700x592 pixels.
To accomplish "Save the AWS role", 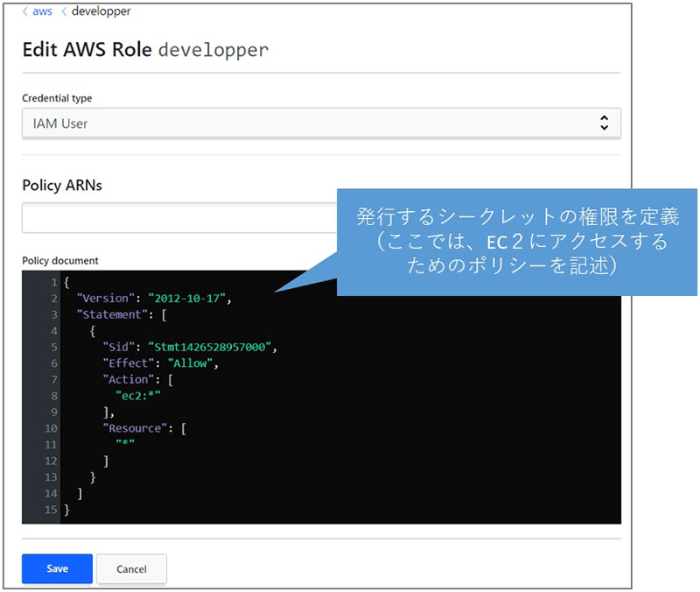I will (57, 568).
